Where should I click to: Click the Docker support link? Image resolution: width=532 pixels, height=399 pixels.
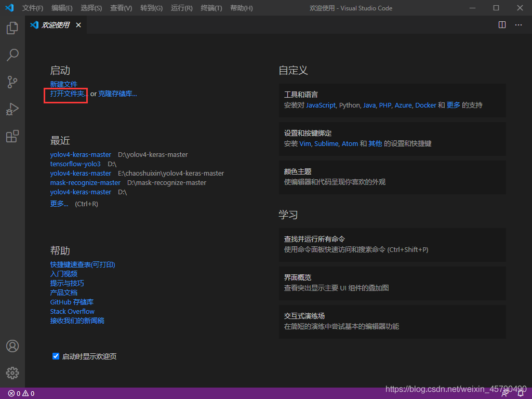click(x=426, y=105)
